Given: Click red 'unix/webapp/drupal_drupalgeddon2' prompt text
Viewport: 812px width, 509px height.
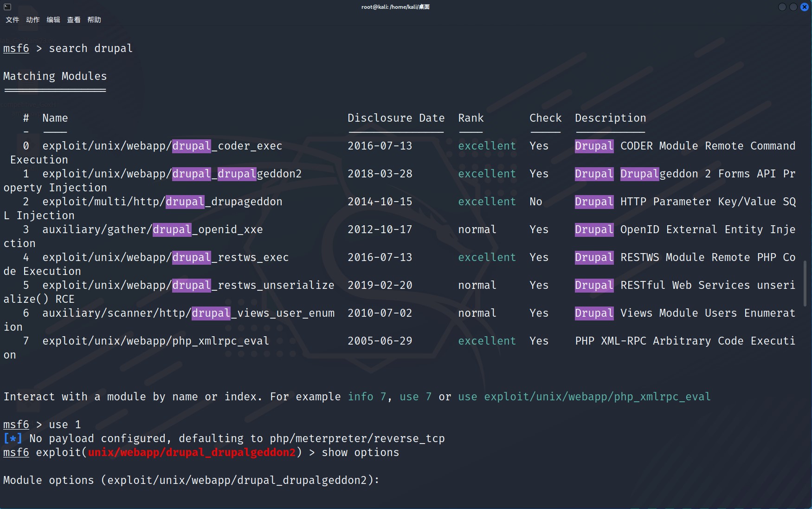Looking at the screenshot, I should [192, 452].
